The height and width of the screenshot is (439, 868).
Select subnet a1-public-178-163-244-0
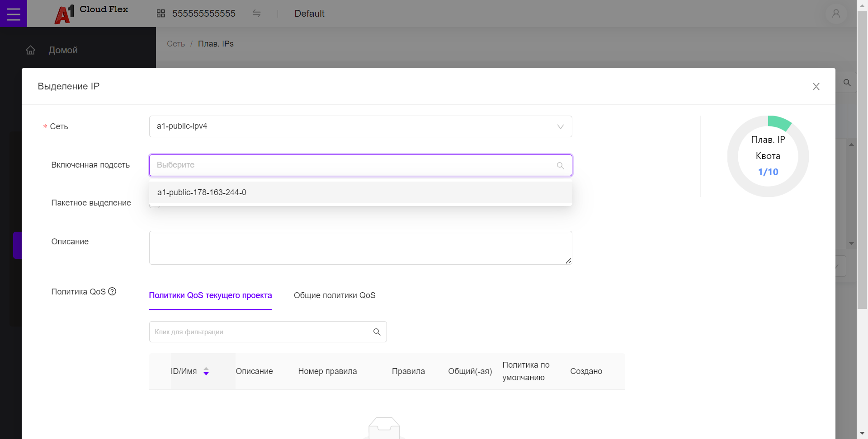[x=360, y=192]
